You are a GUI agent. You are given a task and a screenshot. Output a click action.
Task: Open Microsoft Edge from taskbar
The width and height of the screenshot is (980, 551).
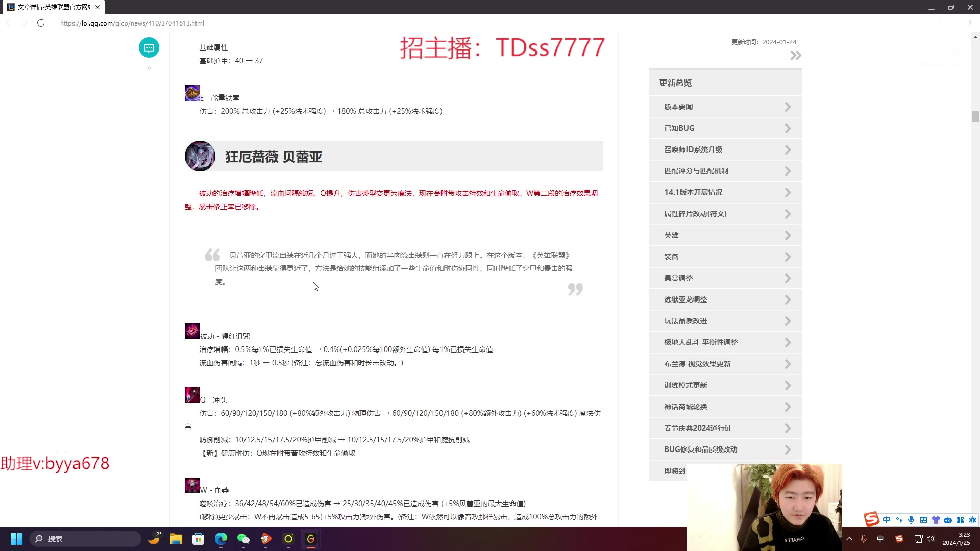(221, 539)
